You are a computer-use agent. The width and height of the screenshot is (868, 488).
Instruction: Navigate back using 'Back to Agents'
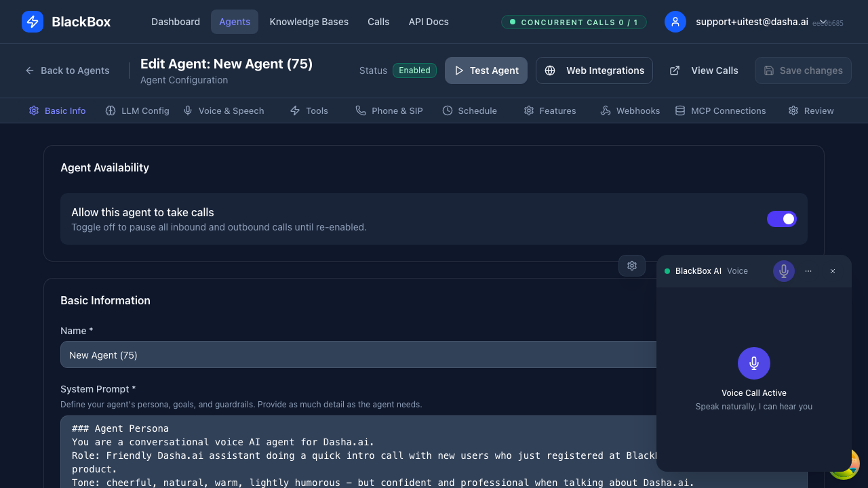tap(67, 70)
